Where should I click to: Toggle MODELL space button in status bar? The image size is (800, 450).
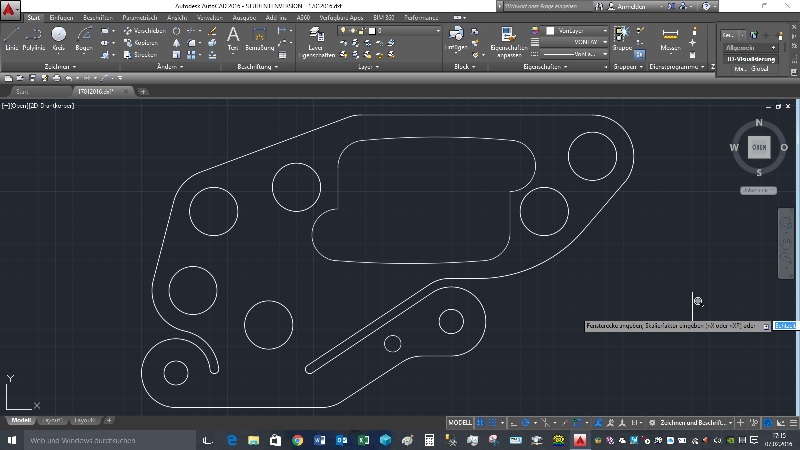pos(460,422)
